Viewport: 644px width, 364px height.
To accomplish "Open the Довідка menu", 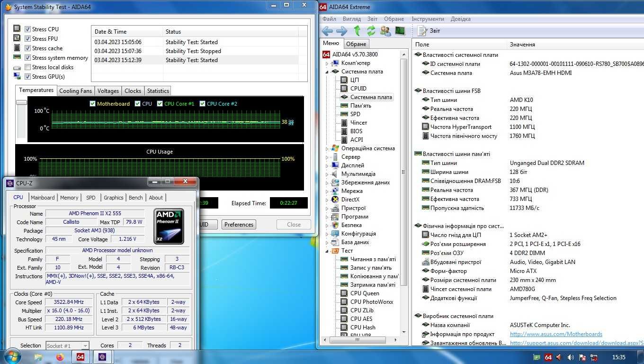I will 461,19.
